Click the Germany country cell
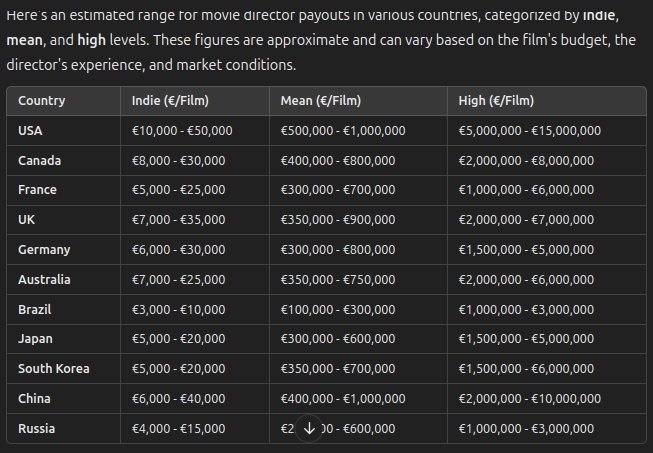The image size is (653, 453). (x=44, y=249)
